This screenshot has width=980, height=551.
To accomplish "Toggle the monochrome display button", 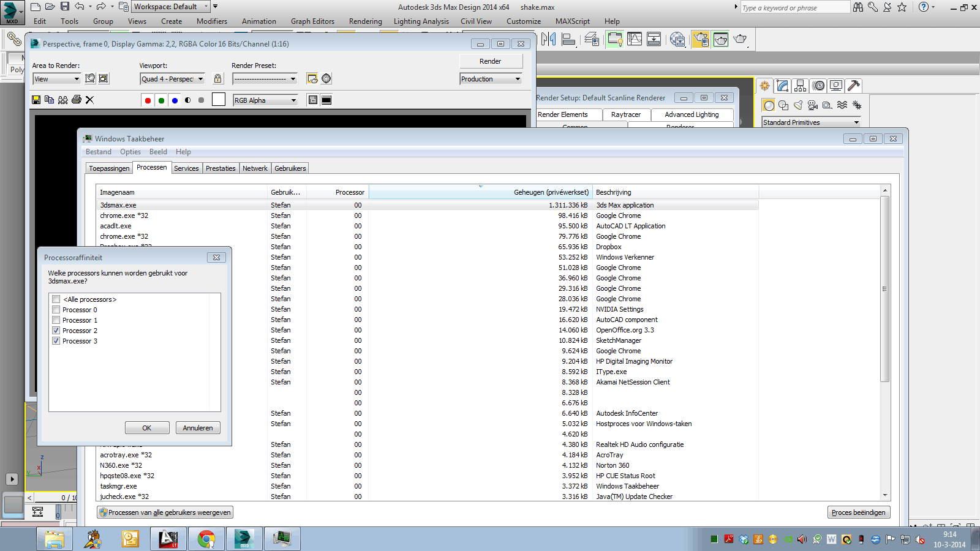I will click(202, 100).
